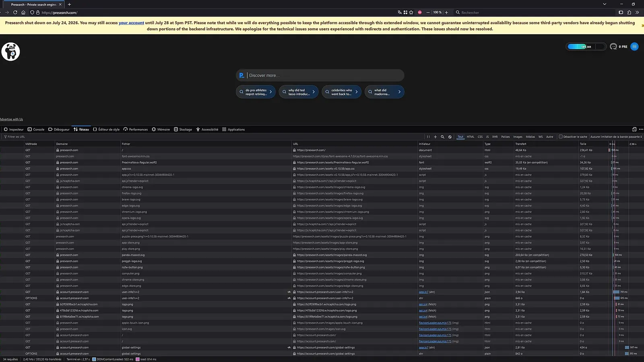Open the extensions puzzle icon
The width and height of the screenshot is (644, 362).
pyautogui.click(x=629, y=12)
